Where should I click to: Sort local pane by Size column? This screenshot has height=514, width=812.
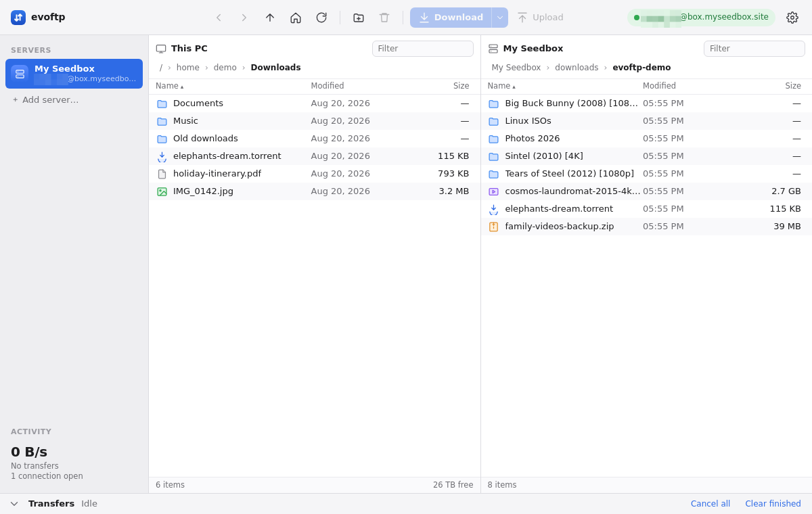461,86
